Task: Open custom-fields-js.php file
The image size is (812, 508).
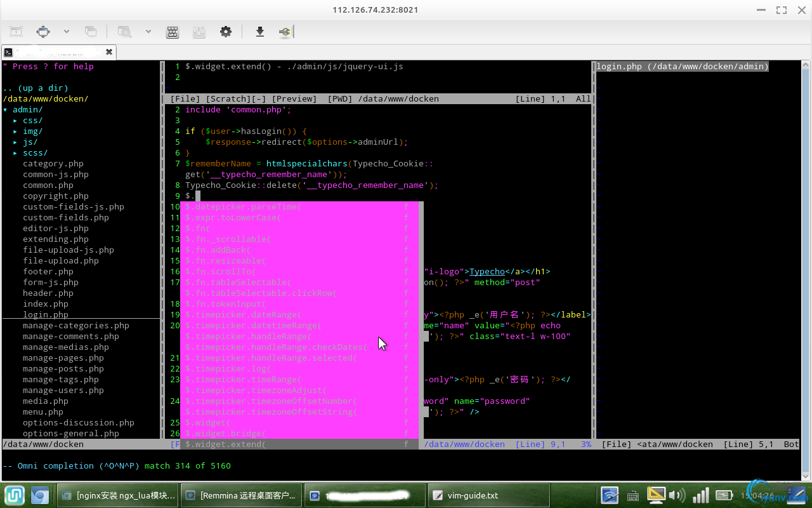Action: [x=74, y=207]
